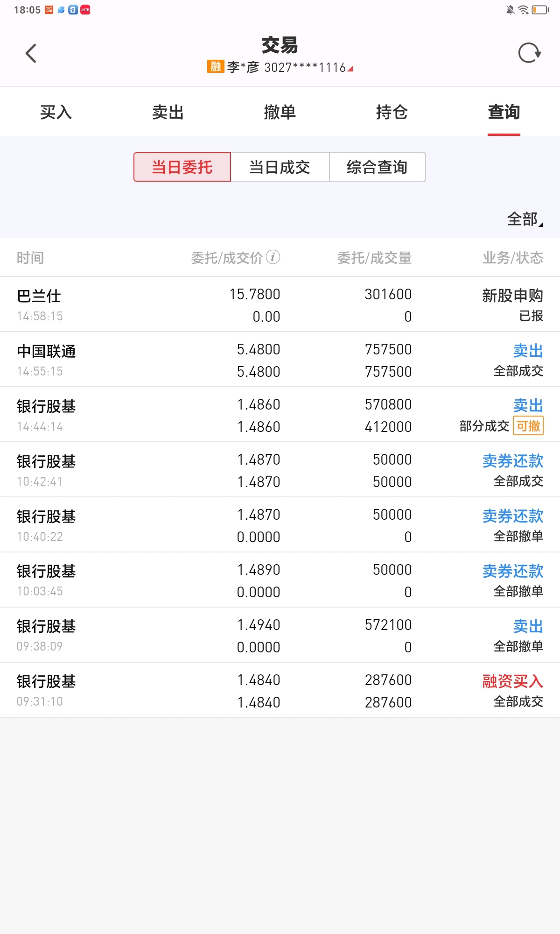Tap the red app notification icon
The image size is (560, 934).
85,10
